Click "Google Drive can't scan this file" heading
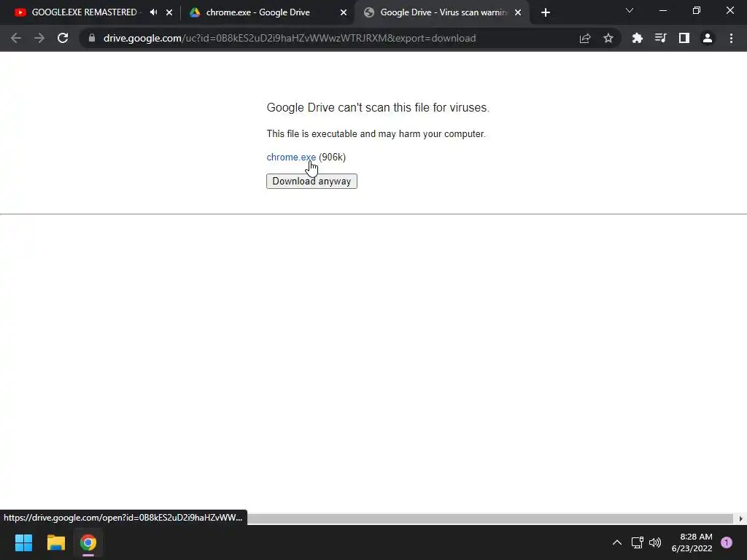 tap(378, 108)
